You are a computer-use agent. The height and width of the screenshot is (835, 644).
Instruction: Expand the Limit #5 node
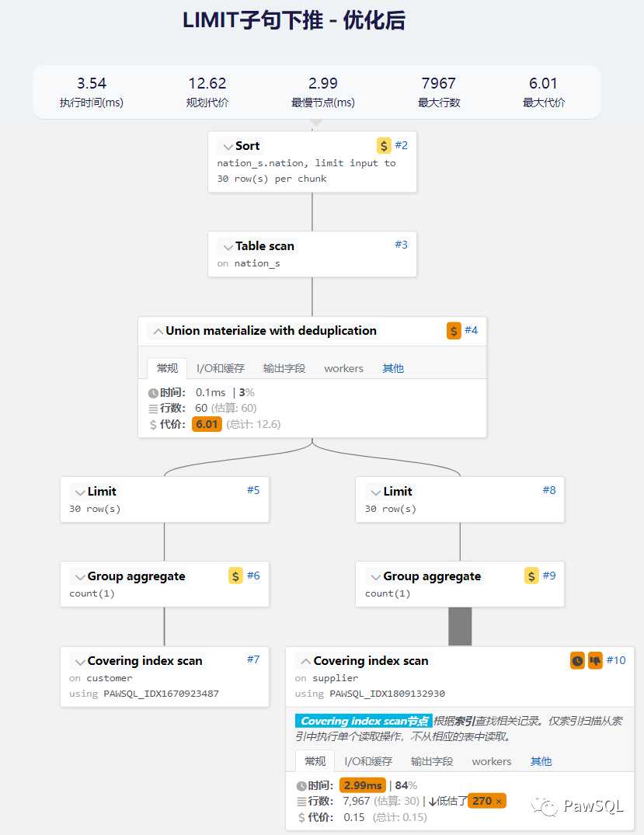tap(79, 492)
